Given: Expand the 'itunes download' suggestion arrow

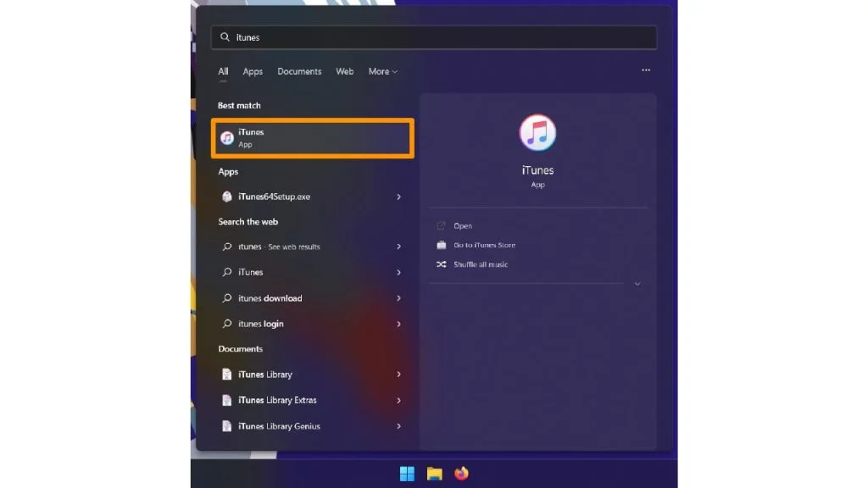Looking at the screenshot, I should [398, 298].
